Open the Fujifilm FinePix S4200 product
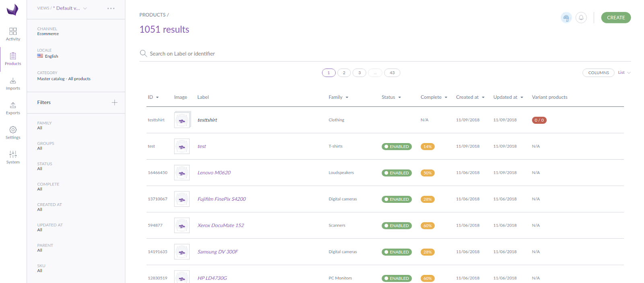 coord(222,199)
